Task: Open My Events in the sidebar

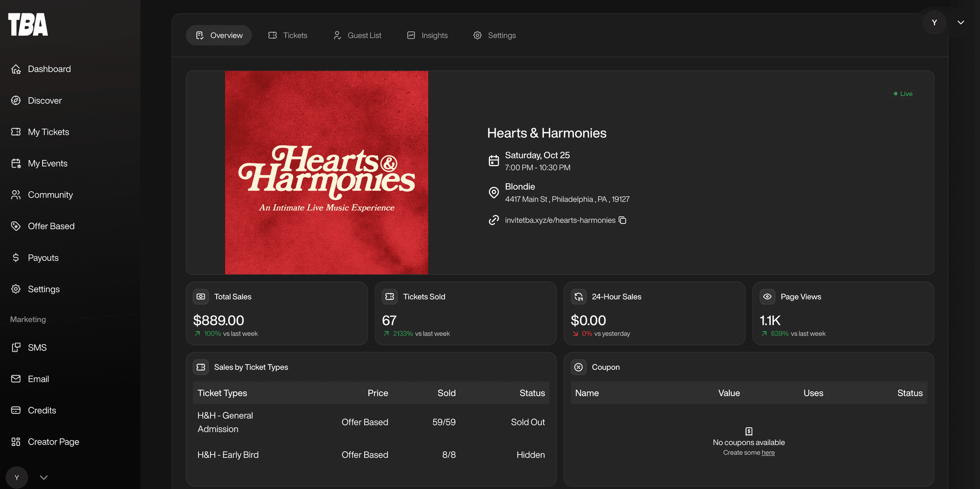Action: [x=39, y=164]
